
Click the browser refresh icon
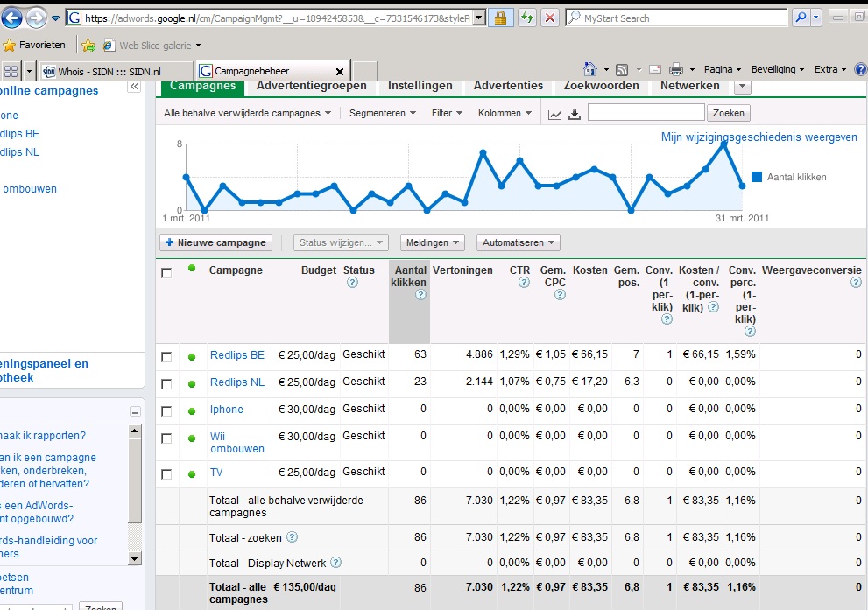coord(526,18)
